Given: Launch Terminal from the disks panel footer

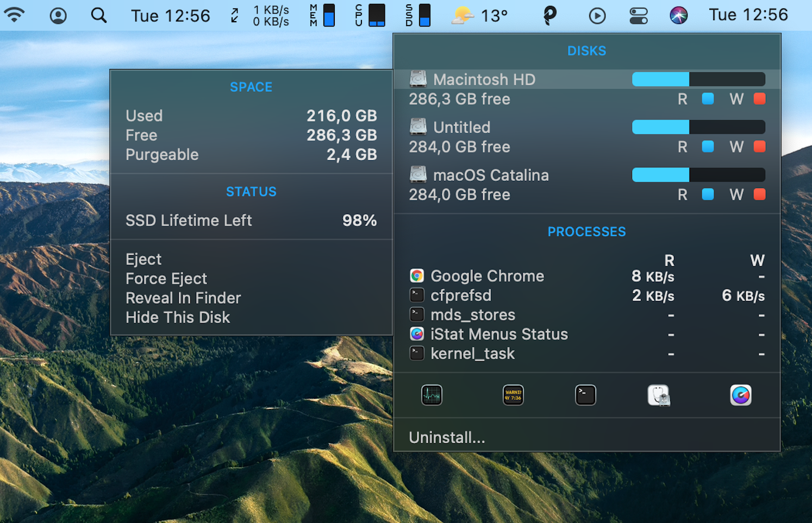Looking at the screenshot, I should pyautogui.click(x=585, y=395).
